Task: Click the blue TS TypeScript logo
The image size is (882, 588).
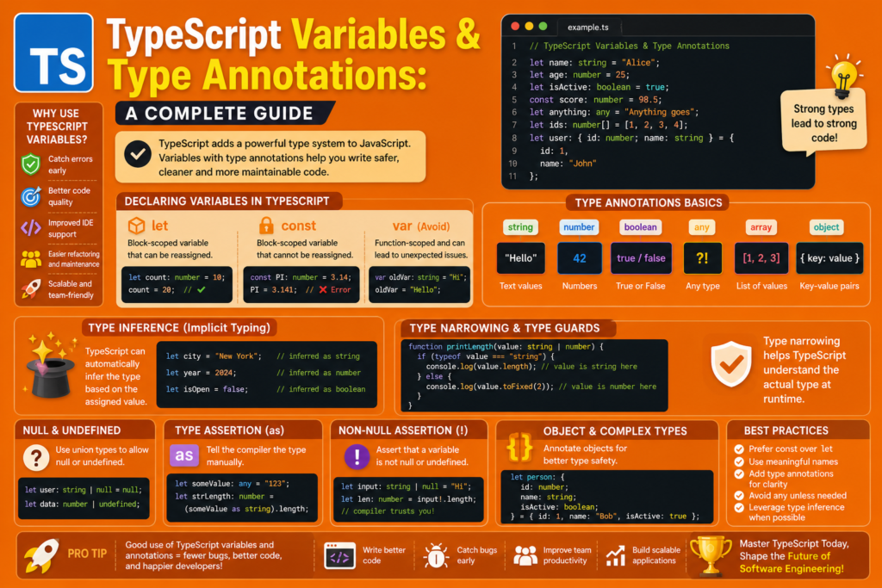Action: tap(53, 53)
